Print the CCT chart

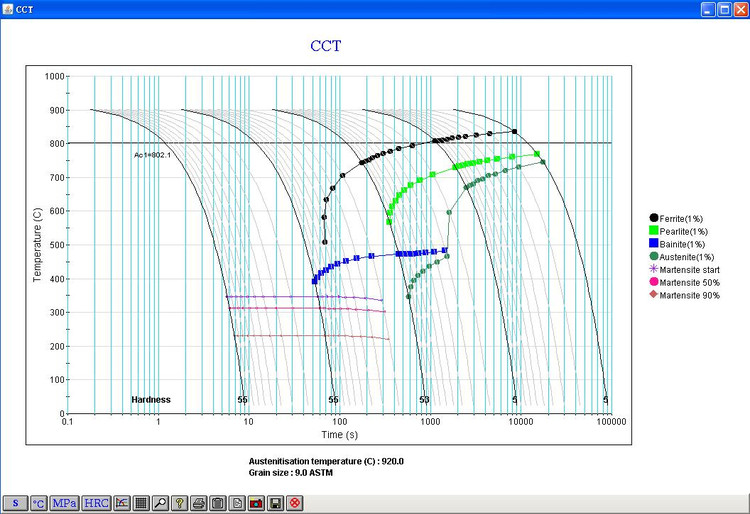[199, 502]
